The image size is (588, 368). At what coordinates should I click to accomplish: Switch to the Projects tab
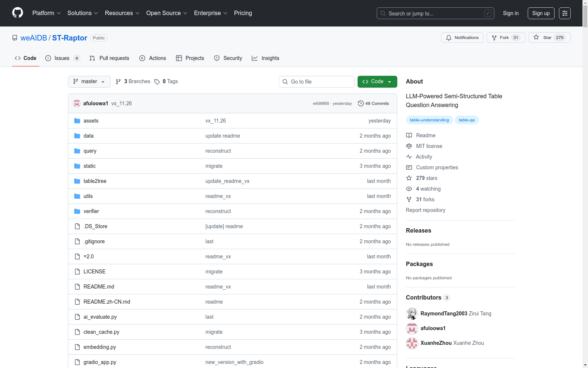point(190,58)
